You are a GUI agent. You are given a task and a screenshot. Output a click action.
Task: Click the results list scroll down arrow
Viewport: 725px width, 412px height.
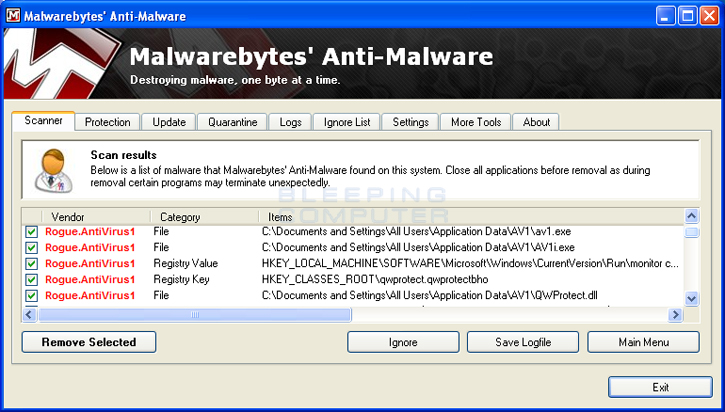pos(691,299)
